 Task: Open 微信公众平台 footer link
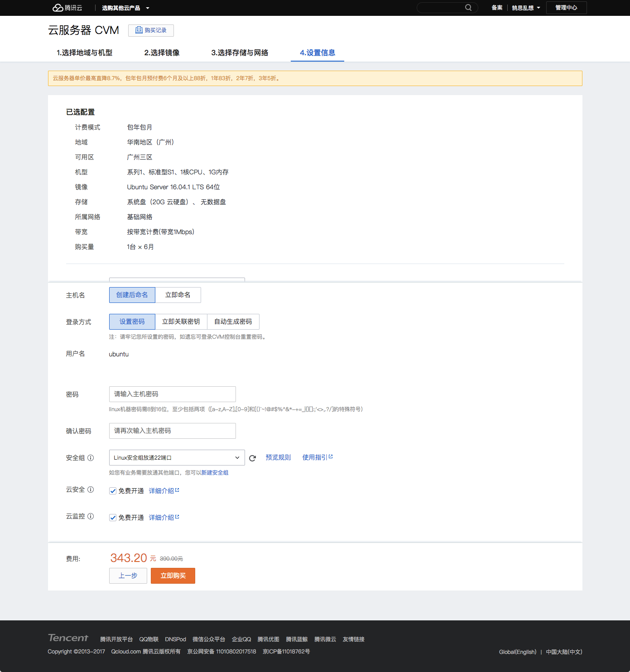coord(209,639)
